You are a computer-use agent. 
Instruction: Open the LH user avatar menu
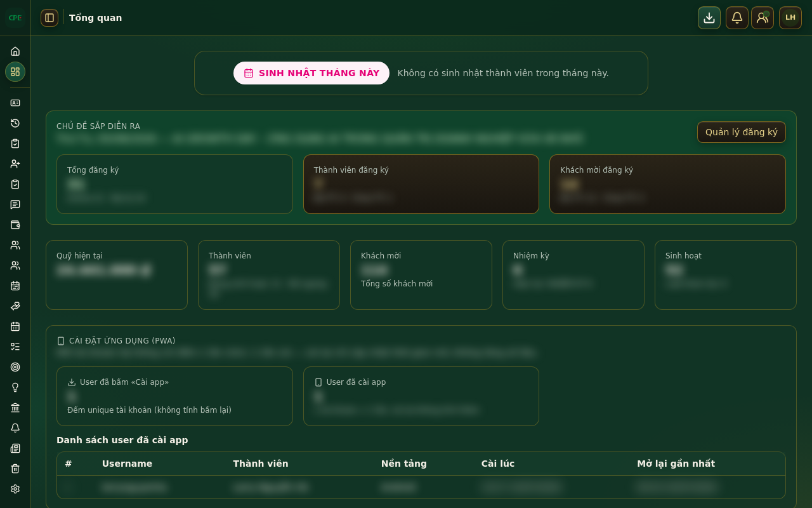coord(790,18)
